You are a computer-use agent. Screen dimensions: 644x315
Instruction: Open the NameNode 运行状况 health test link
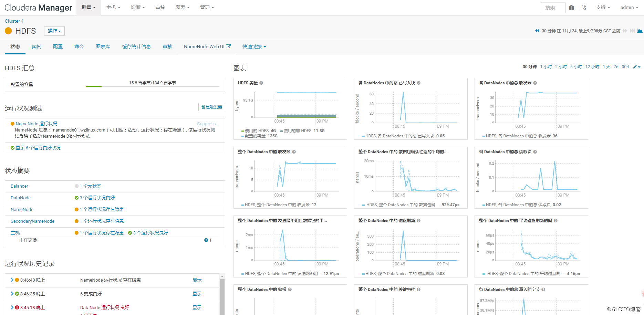pos(37,124)
